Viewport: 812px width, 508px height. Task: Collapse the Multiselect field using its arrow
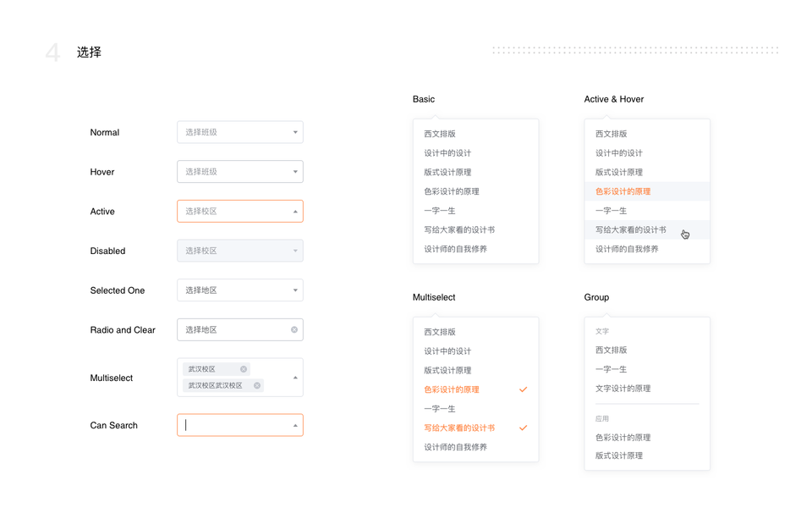[295, 378]
